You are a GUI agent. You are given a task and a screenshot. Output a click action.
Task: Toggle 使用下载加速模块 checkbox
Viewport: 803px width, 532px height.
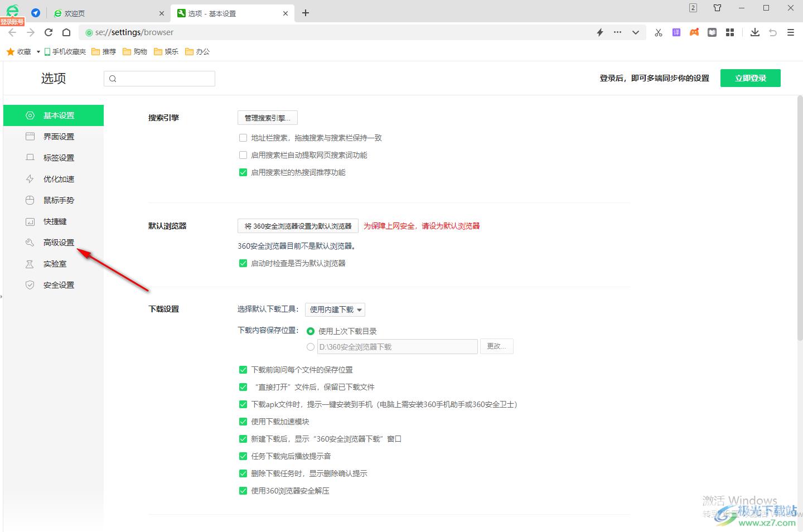[243, 422]
